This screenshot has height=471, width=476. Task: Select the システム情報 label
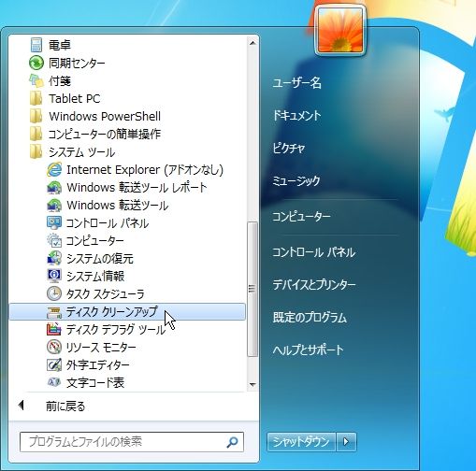(95, 277)
